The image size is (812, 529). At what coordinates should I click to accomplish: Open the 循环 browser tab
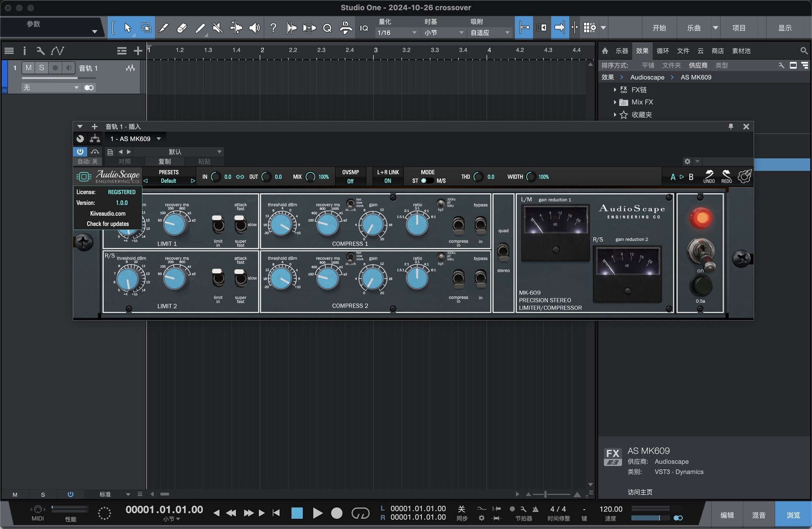(x=662, y=51)
